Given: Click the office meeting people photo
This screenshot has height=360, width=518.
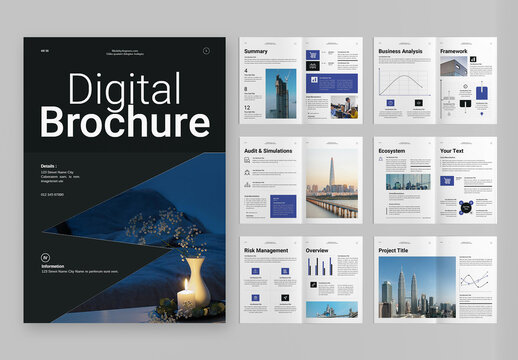Looking at the screenshot, I should tap(344, 107).
